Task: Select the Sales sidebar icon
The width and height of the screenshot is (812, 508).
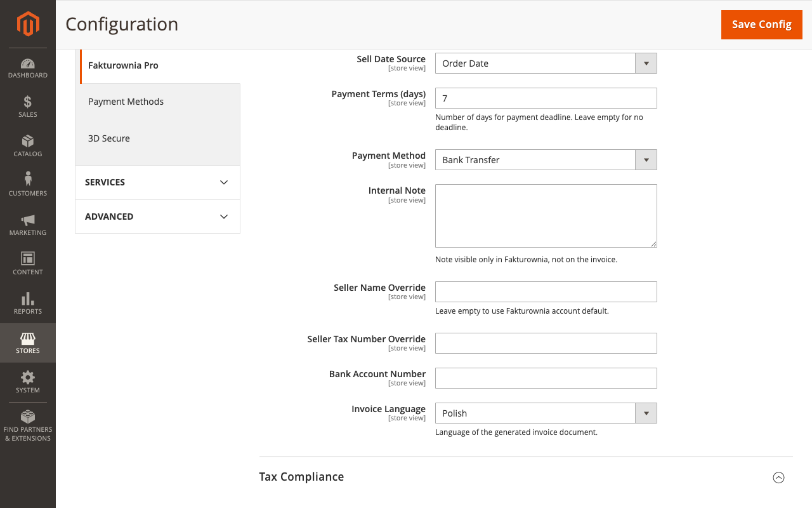Action: tap(27, 107)
